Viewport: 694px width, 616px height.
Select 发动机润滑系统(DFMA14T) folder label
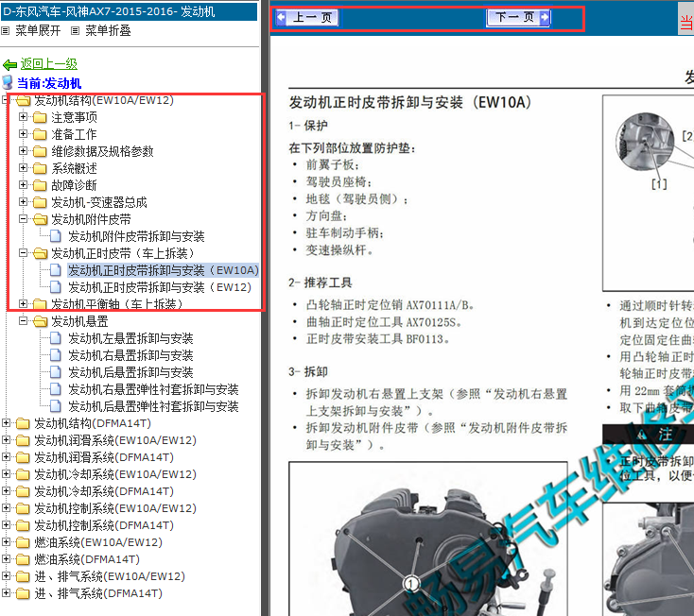pyautogui.click(x=104, y=457)
